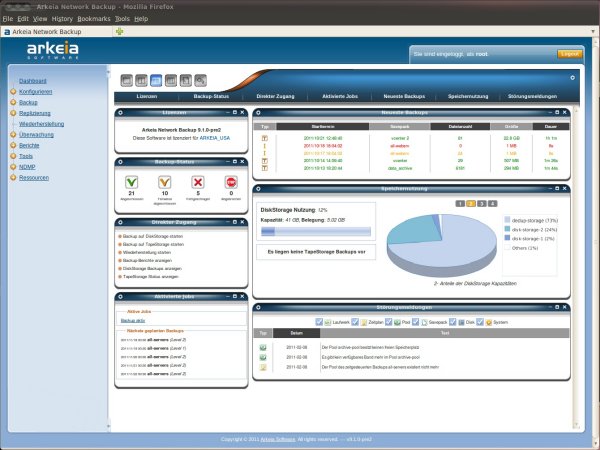The width and height of the screenshot is (600, 450).
Task: Click the Direkter Zugang panel gear icon
Action: [121, 222]
